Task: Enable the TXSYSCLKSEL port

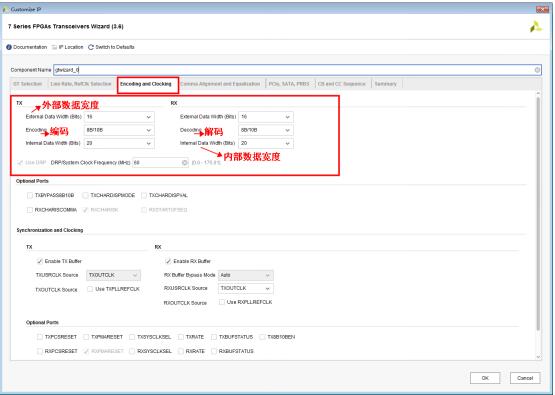Action: [x=132, y=337]
